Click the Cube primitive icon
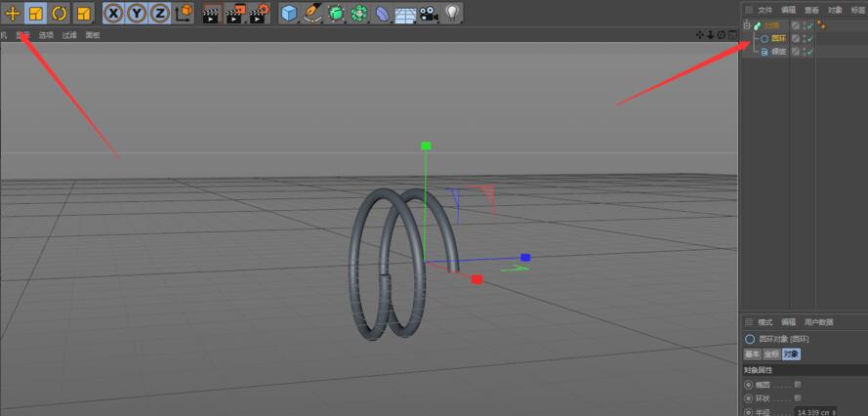The width and height of the screenshot is (868, 416). 289,14
